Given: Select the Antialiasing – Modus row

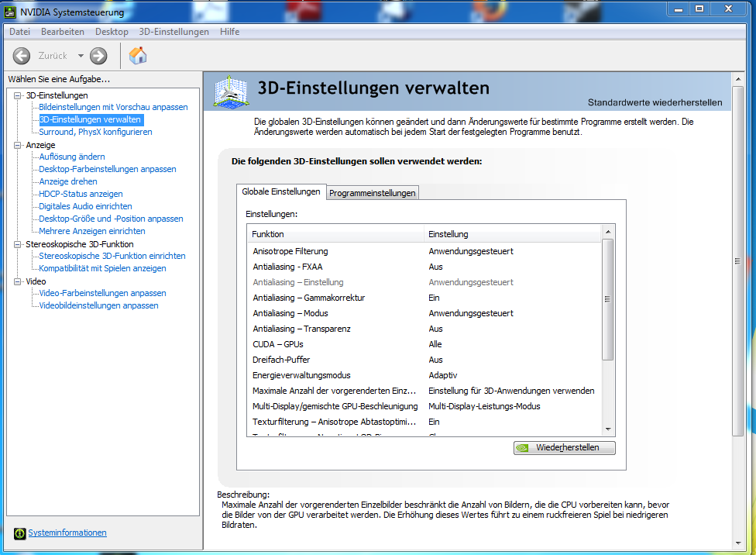Looking at the screenshot, I should 424,313.
